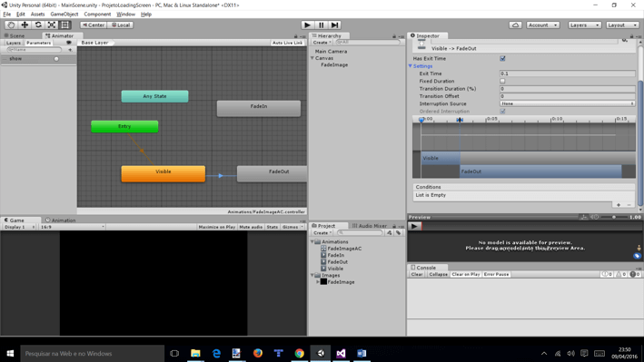
Task: Select the Rotate tool
Action: (x=38, y=25)
